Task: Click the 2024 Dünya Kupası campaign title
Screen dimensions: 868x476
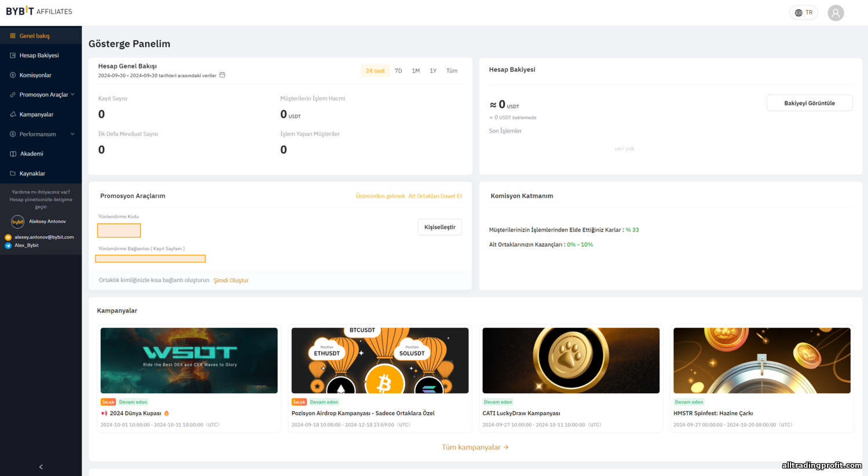Action: point(135,413)
